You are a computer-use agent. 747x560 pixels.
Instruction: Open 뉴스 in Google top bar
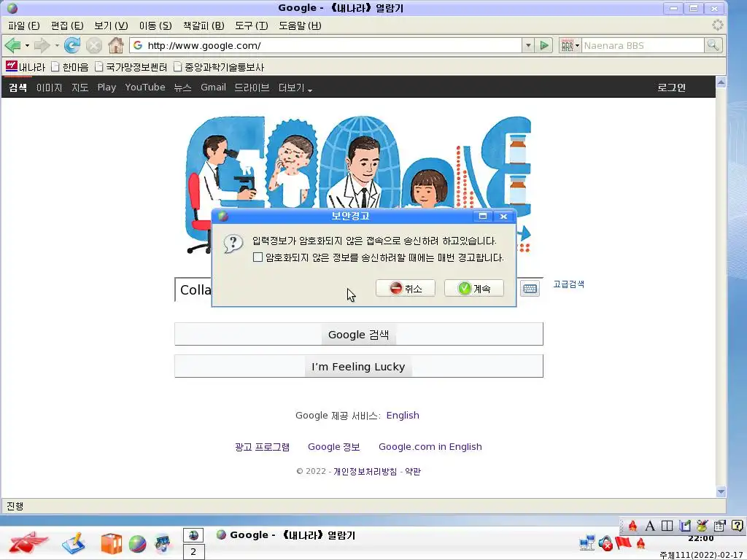pos(182,87)
